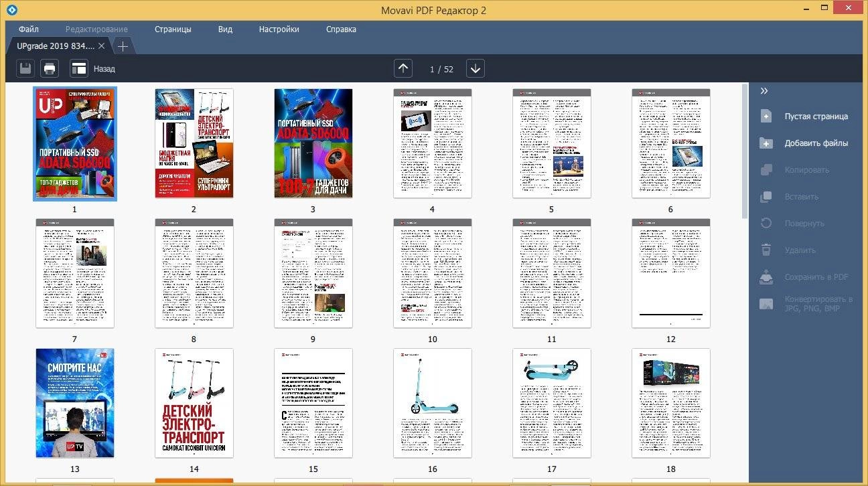Select page 4 thumbnail

[432, 143]
